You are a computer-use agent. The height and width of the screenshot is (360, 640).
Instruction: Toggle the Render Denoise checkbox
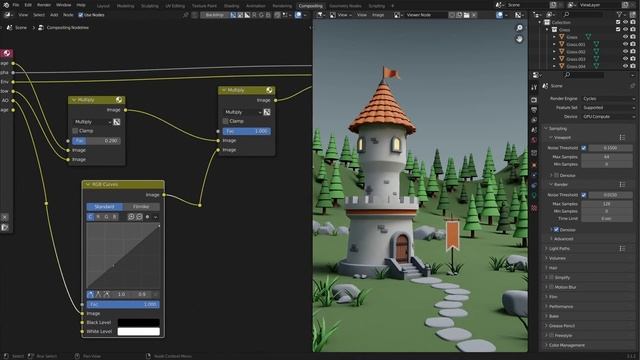tap(556, 230)
